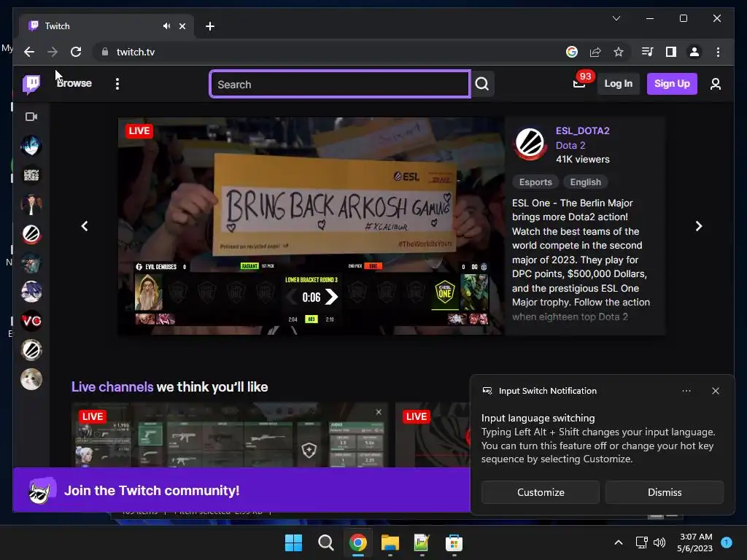Reload the Twitch page
Viewport: 747px width, 560px height.
[x=76, y=52]
